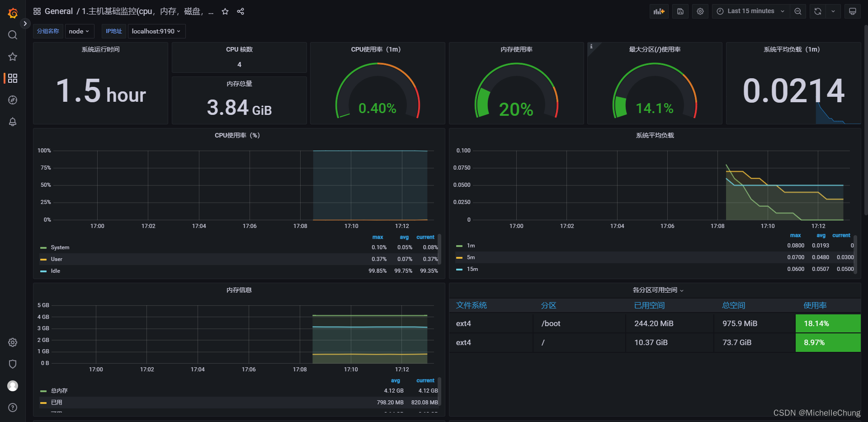The height and width of the screenshot is (422, 868).
Task: Toggle the System series in the CPU legend
Action: click(60, 247)
